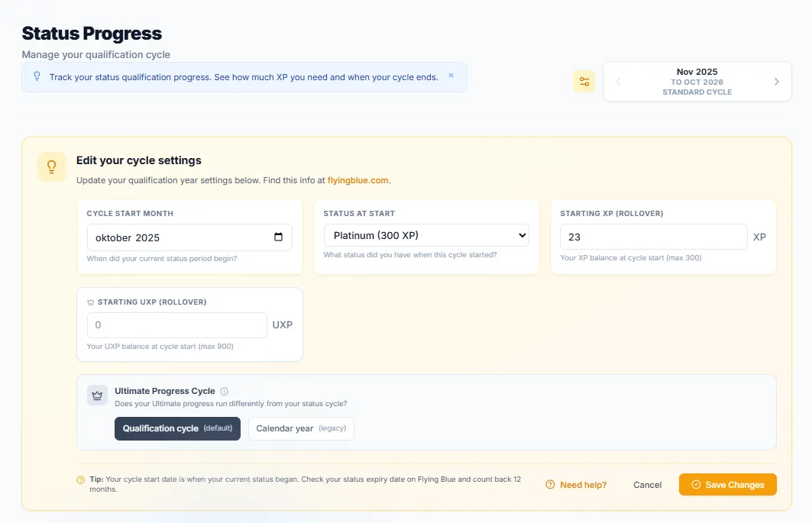Select Qualification cycle (default) option

click(x=177, y=428)
